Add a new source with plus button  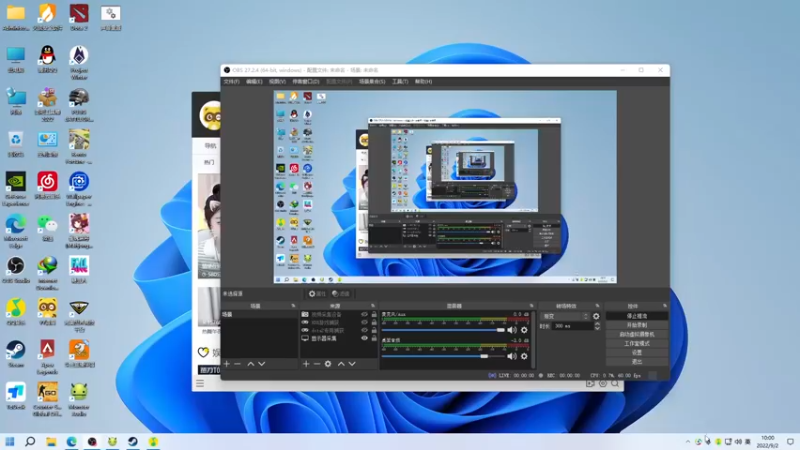tap(306, 364)
